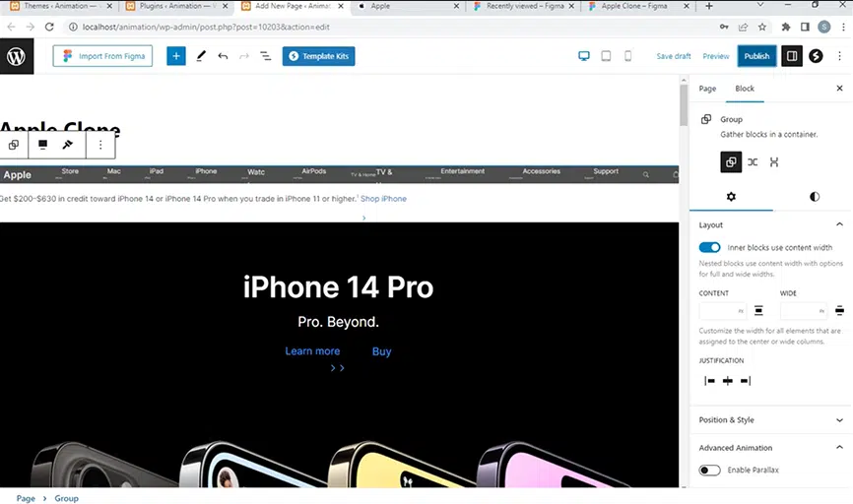
Task: Open block options three-dot menu
Action: (100, 145)
